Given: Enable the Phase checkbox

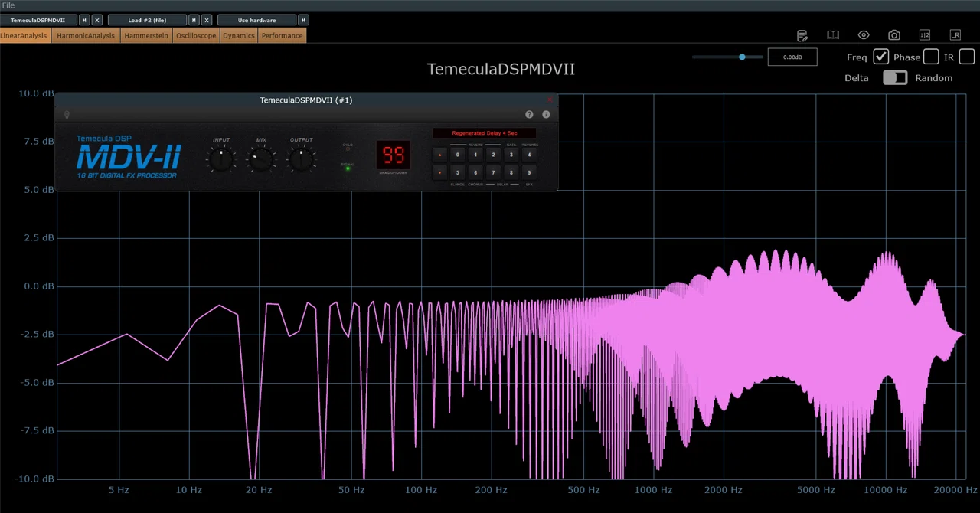Looking at the screenshot, I should 931,57.
